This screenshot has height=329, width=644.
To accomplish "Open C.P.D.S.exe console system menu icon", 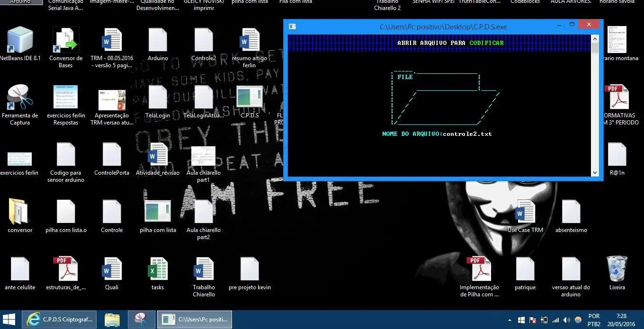I will coord(293,27).
